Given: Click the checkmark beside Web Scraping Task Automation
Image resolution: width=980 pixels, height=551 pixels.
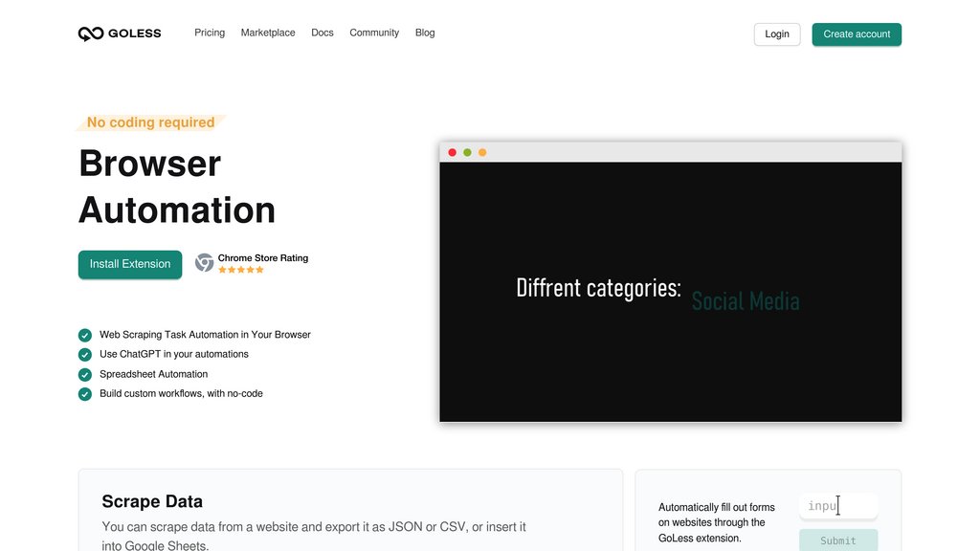Looking at the screenshot, I should (85, 335).
